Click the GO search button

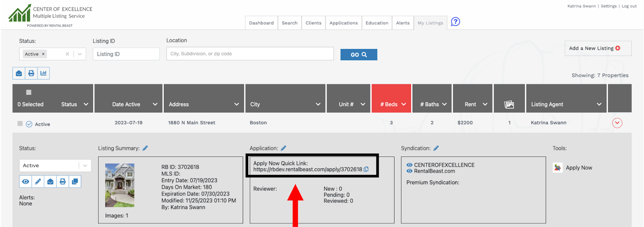pos(359,55)
